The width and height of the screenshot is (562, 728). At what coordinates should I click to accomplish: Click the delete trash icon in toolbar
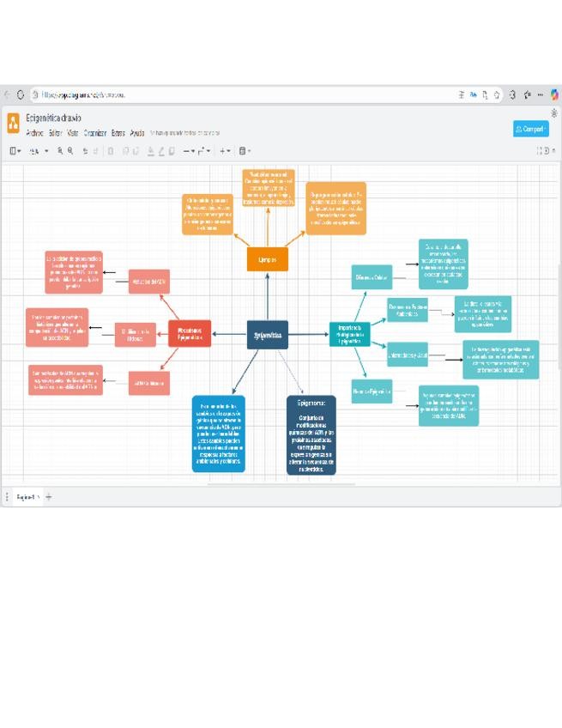111,151
